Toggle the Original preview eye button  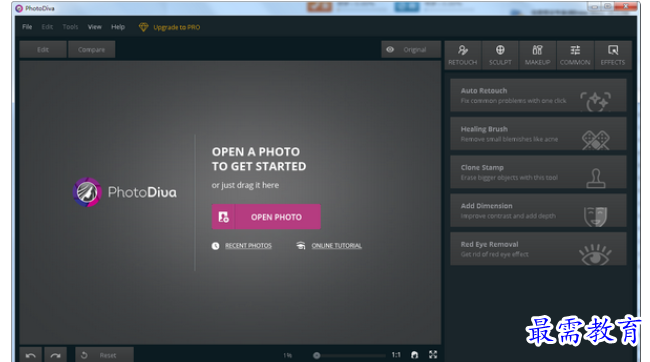(x=410, y=50)
